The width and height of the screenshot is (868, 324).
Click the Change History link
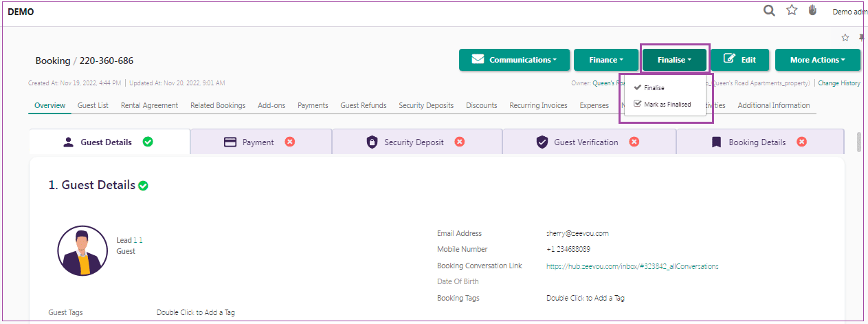tap(838, 83)
